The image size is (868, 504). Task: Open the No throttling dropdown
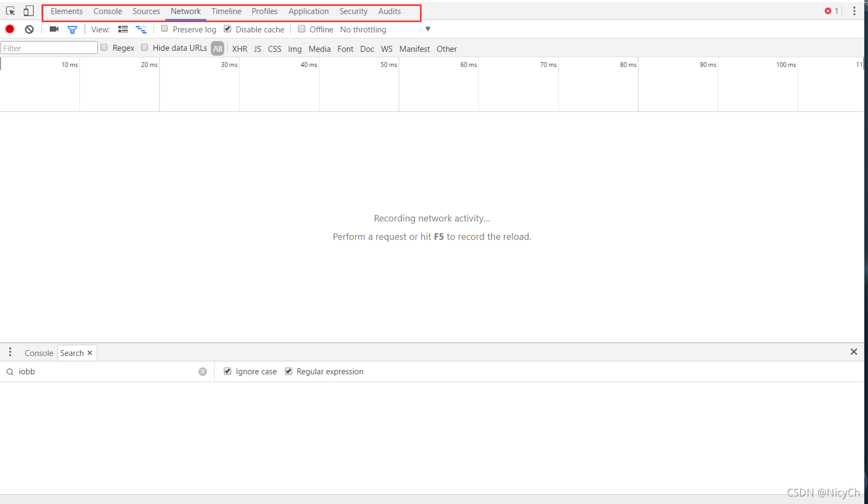tap(385, 29)
